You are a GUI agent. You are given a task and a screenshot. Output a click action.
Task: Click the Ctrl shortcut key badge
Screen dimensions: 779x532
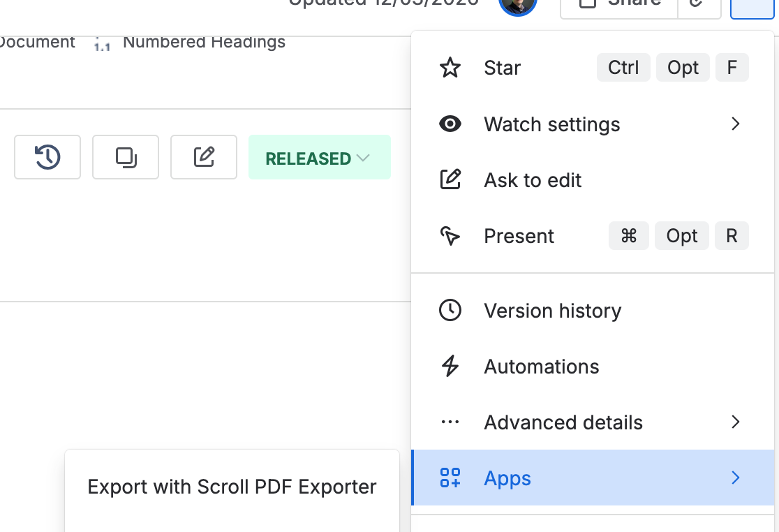click(x=623, y=68)
